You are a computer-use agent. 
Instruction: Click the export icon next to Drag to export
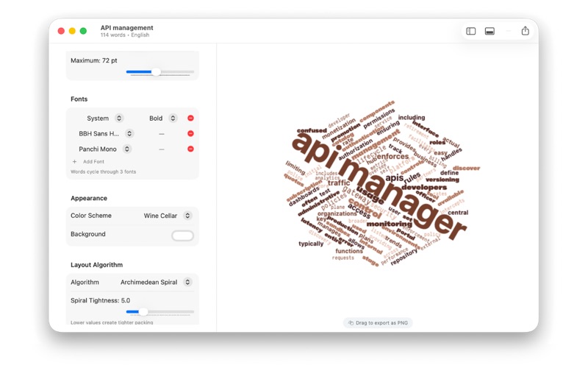(351, 323)
